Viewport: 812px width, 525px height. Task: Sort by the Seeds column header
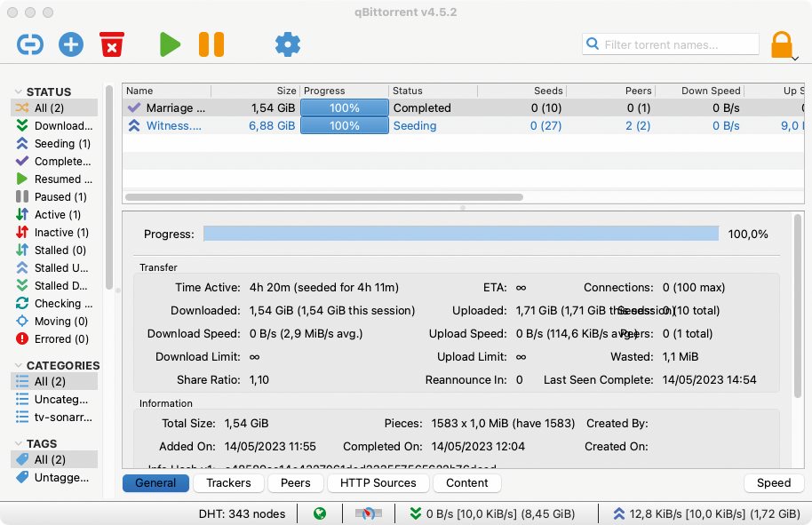pyautogui.click(x=521, y=91)
